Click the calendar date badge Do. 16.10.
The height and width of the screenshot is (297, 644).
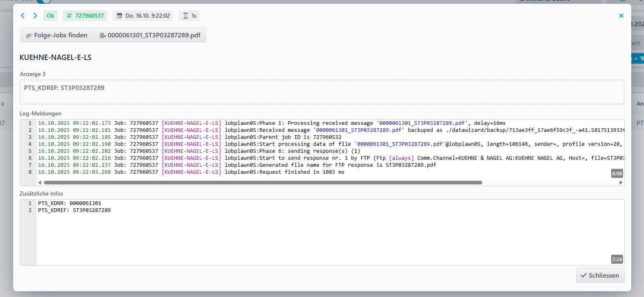pos(143,16)
